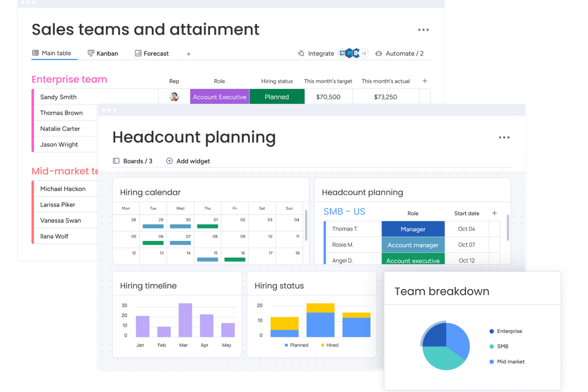Select the event on Tue 29 in calendar
Image resolution: width=588 pixels, height=392 pixels.
153,226
